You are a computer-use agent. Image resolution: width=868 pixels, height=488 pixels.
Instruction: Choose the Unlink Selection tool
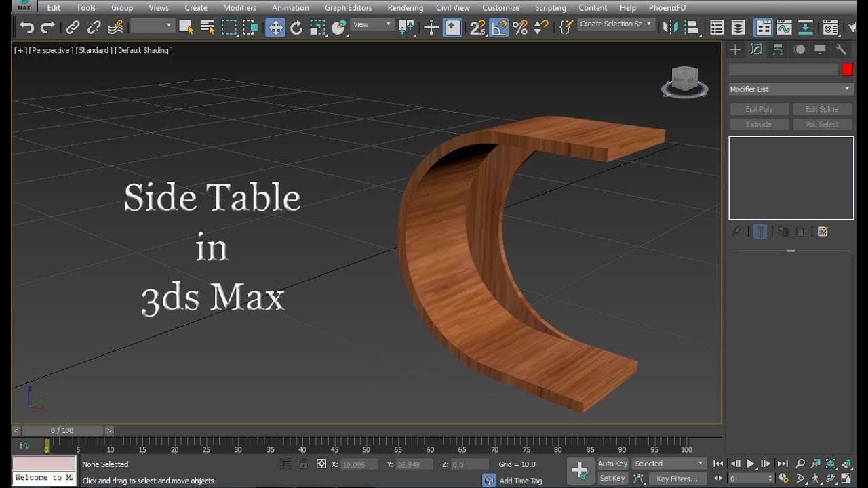pyautogui.click(x=94, y=27)
